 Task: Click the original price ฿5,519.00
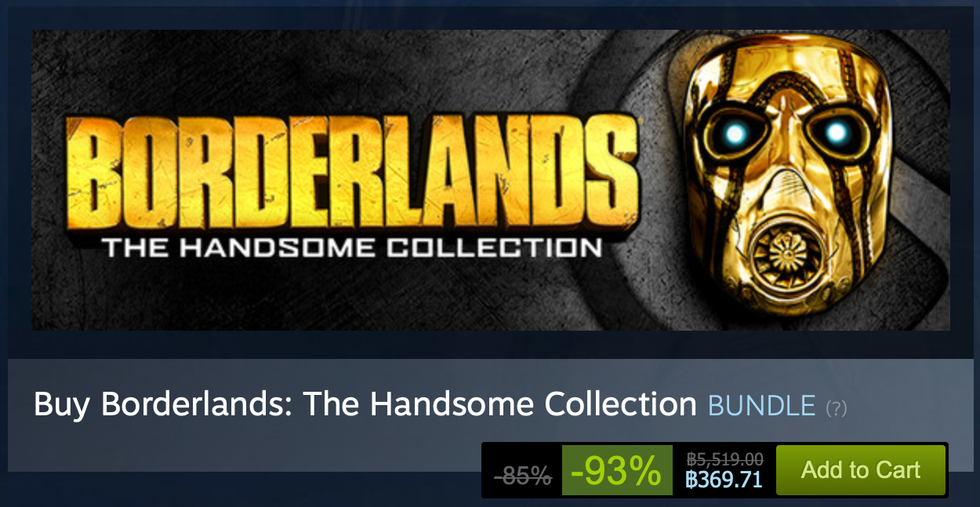[x=725, y=459]
